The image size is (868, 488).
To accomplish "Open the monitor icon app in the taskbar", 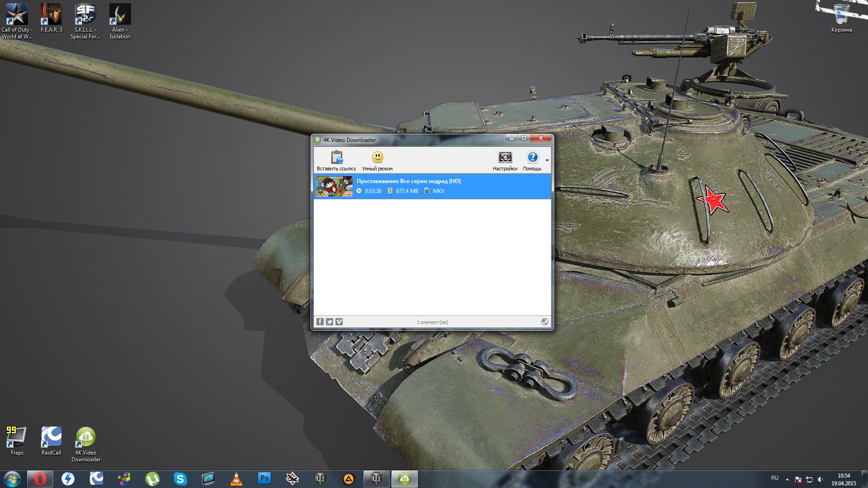I will [208, 479].
